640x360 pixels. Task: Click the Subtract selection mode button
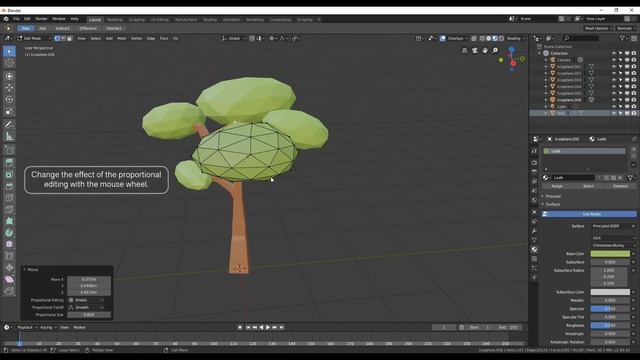pos(62,29)
